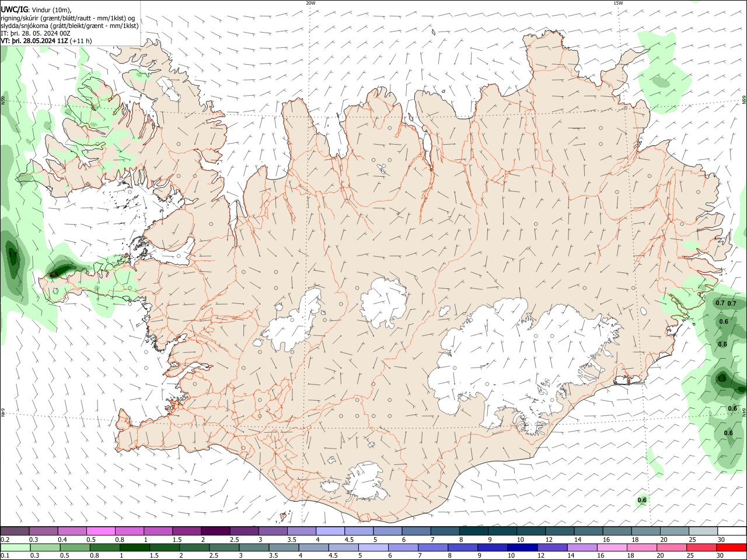Click the 20W longitude label
This screenshot has height=560, width=747.
[x=310, y=3]
